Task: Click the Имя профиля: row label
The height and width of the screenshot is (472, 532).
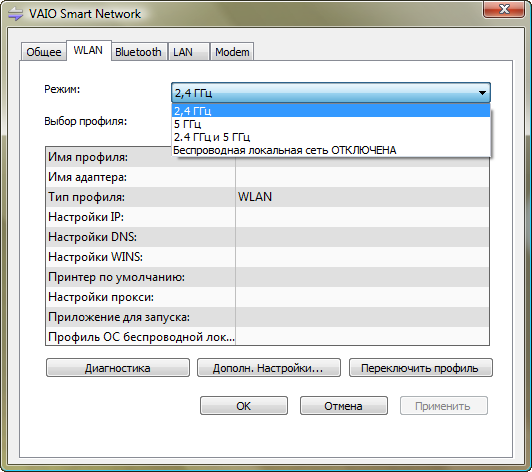Action: 88,157
